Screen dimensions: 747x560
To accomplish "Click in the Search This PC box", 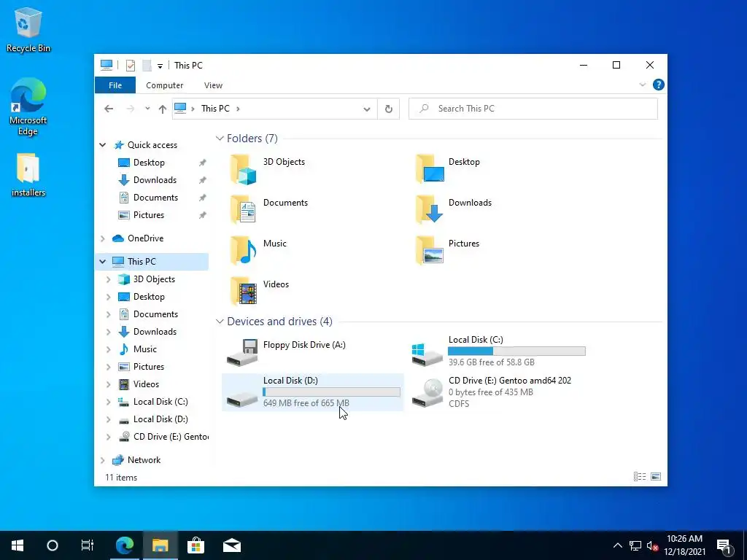I will point(533,109).
